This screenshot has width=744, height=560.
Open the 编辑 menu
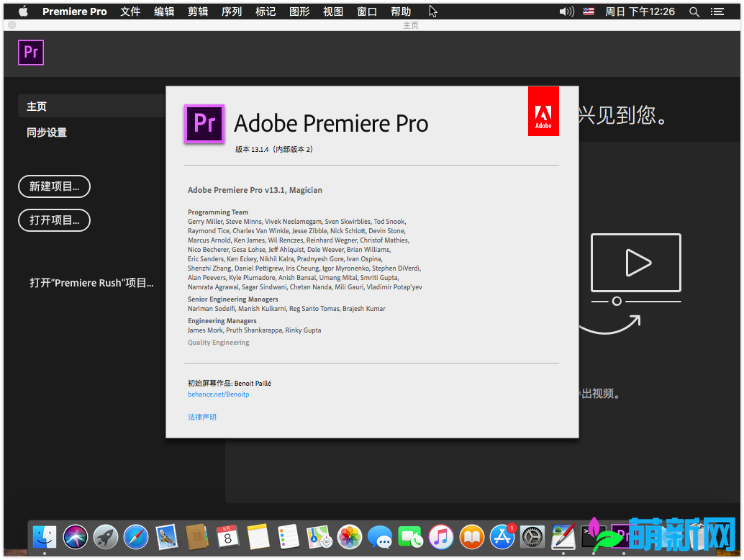click(164, 12)
